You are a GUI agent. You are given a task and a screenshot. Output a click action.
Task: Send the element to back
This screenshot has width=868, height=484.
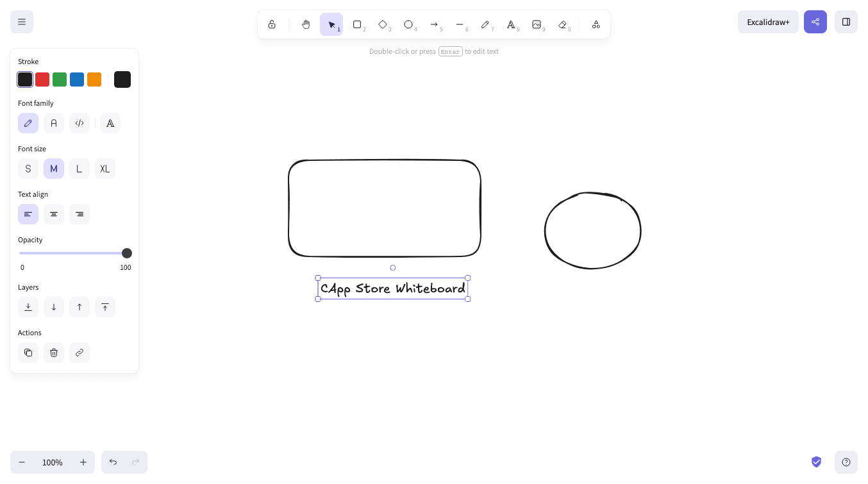pyautogui.click(x=28, y=307)
